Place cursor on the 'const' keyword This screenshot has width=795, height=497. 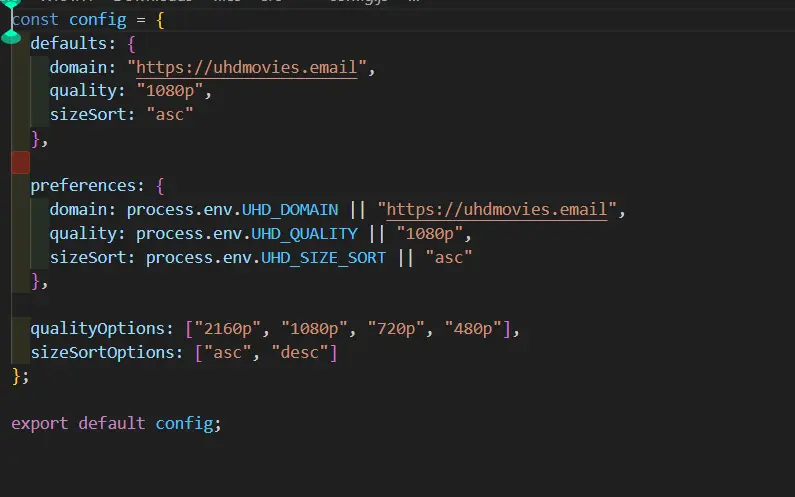[35, 20]
